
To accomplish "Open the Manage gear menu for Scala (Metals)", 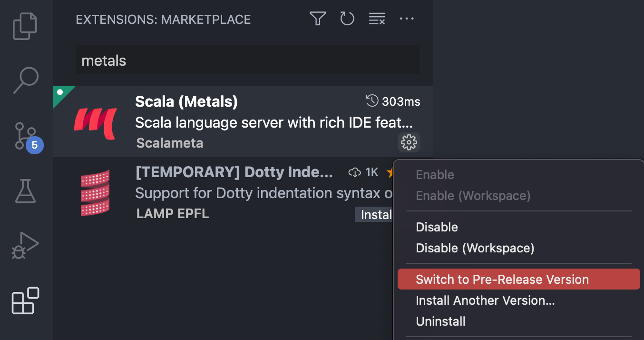I will pyautogui.click(x=409, y=142).
